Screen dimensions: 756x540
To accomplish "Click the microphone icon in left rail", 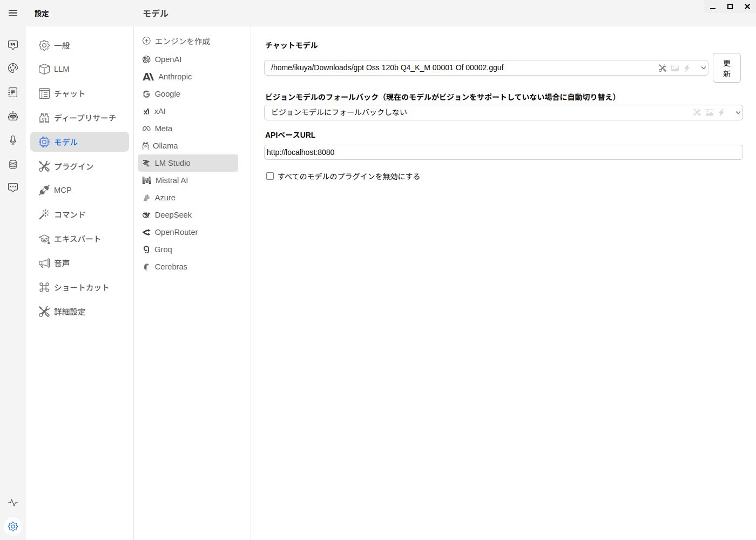I will [x=13, y=140].
